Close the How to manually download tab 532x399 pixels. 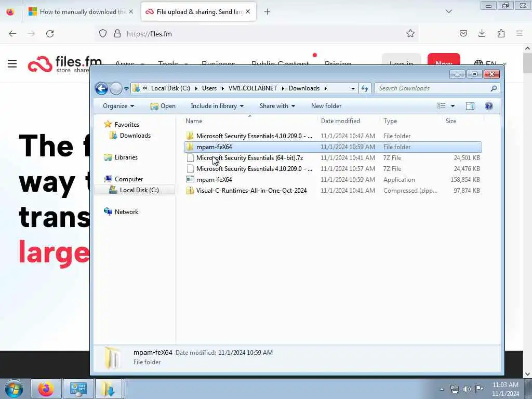(x=131, y=12)
